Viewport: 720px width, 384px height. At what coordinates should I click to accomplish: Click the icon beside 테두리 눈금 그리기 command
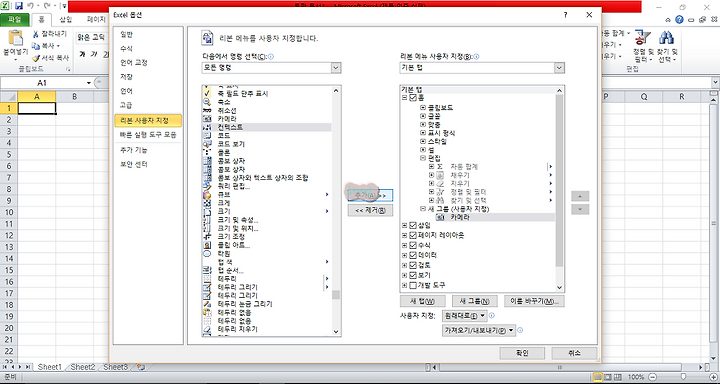[207, 304]
